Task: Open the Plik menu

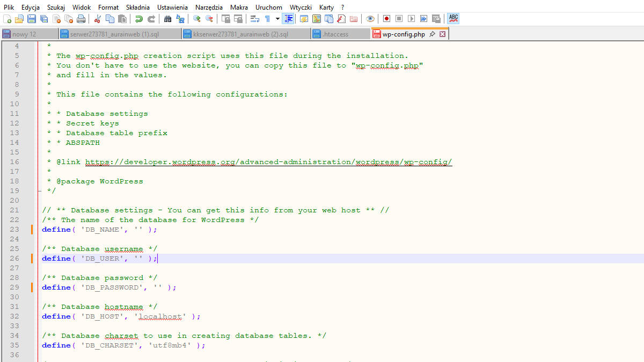Action: (x=9, y=8)
